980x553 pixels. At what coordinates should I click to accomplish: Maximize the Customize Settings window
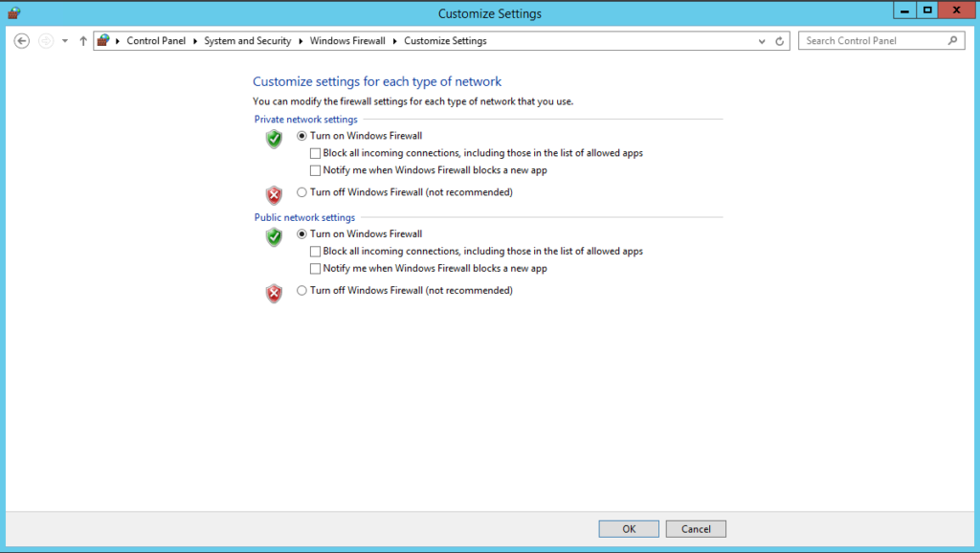tap(927, 10)
